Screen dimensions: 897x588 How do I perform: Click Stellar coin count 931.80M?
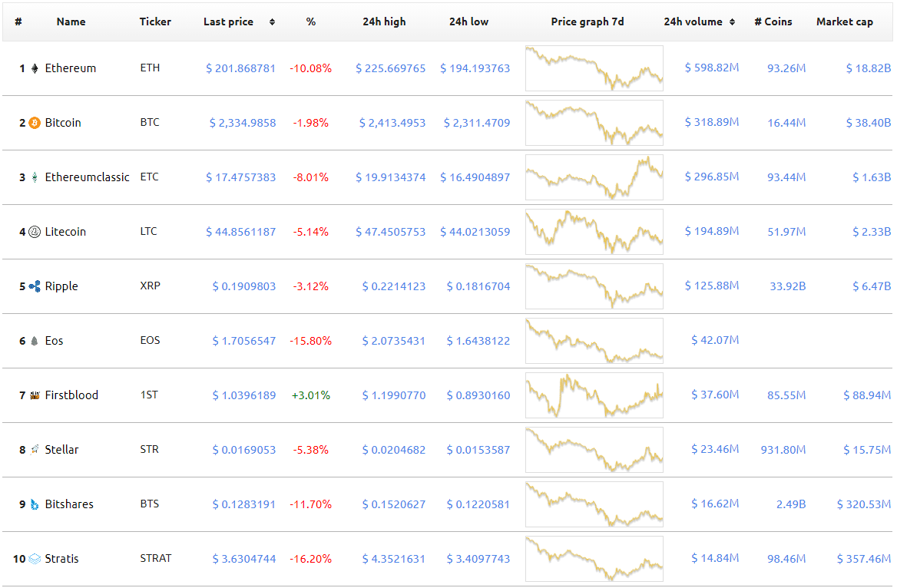pos(783,450)
